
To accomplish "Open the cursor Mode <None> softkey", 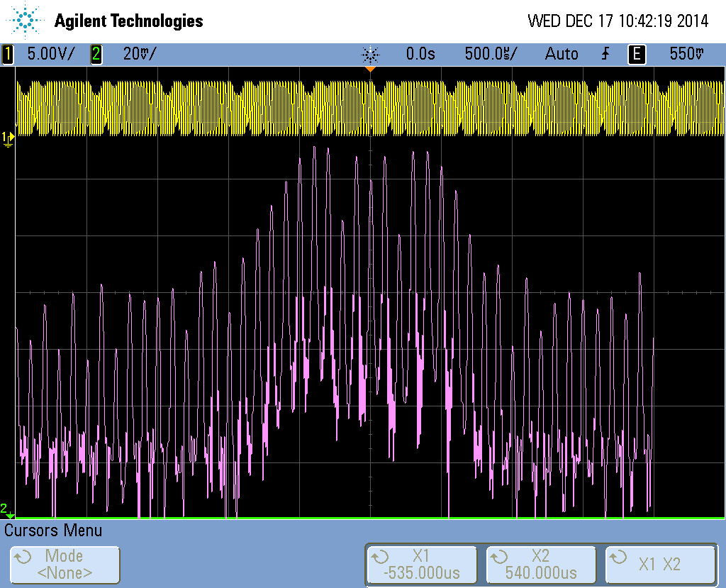I will (65, 565).
